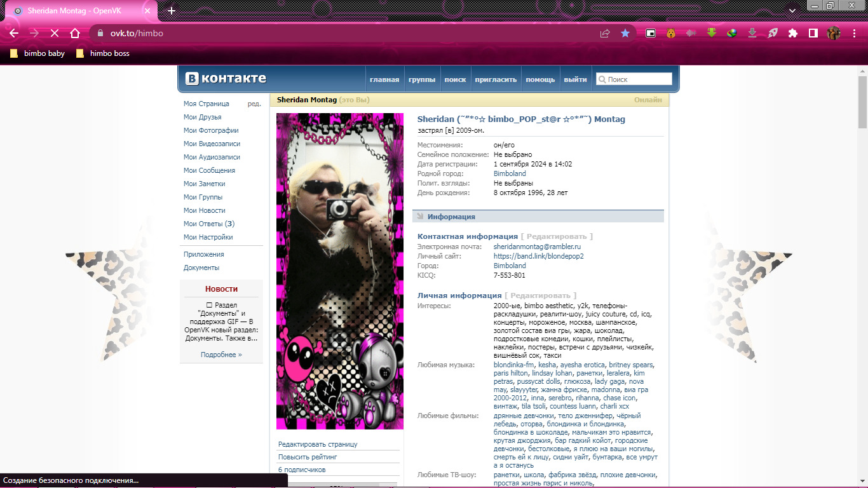Edit Личная информация via Редактировать
868x488 pixels.
tap(541, 295)
